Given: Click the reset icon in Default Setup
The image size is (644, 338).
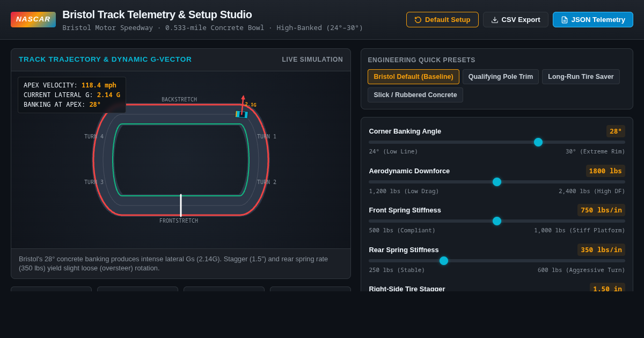Looking at the screenshot, I should [418, 20].
